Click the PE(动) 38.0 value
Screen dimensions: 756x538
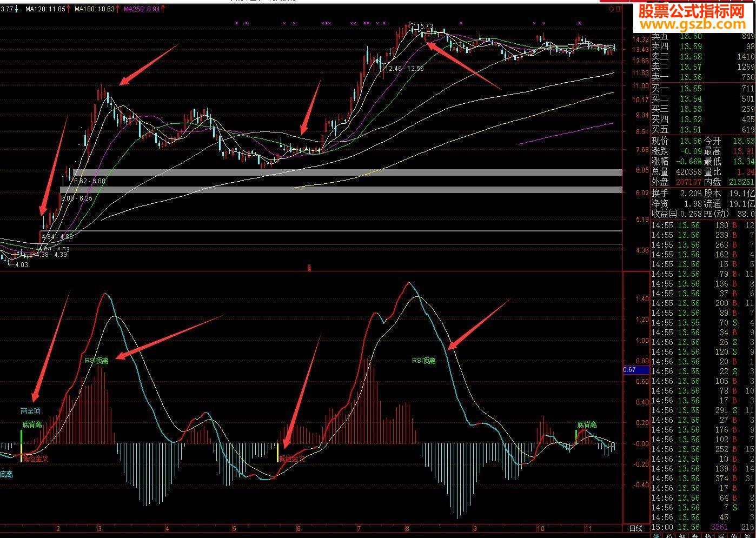746,214
